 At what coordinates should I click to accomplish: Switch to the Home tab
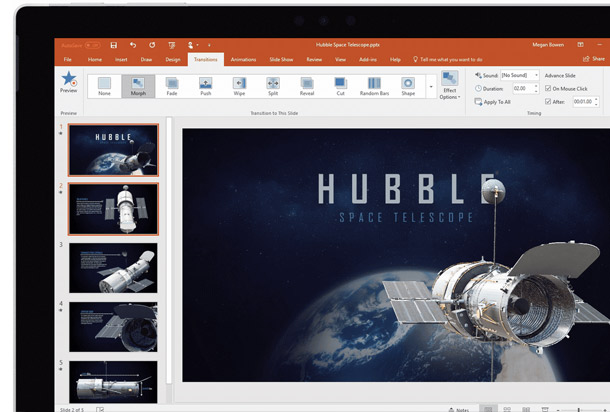pos(95,60)
